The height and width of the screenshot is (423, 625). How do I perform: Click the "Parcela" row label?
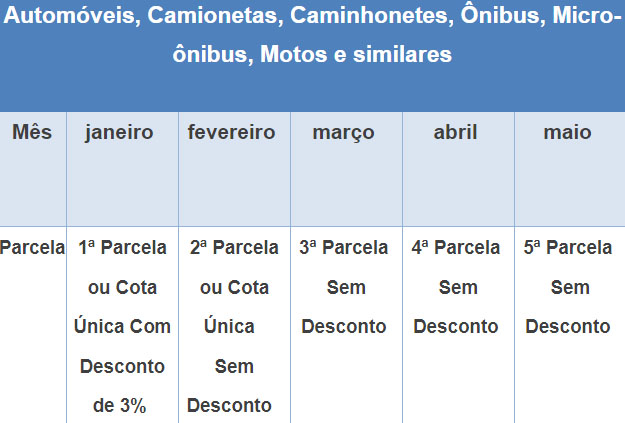click(33, 248)
